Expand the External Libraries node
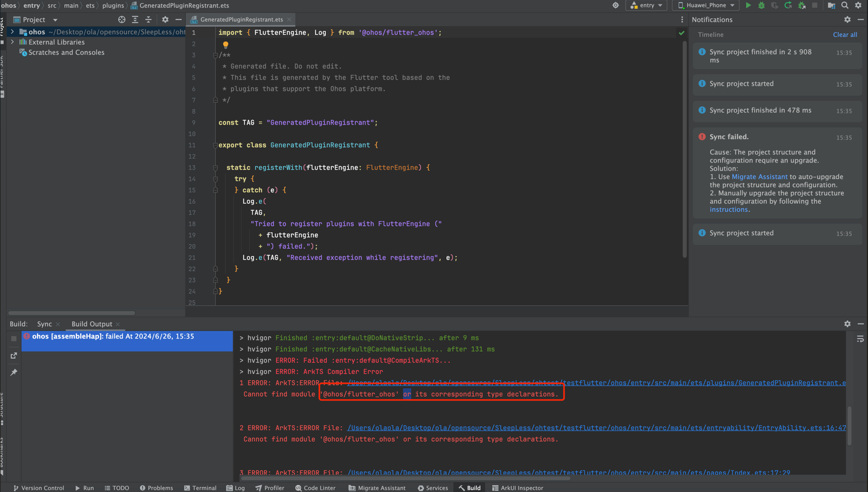 (12, 42)
